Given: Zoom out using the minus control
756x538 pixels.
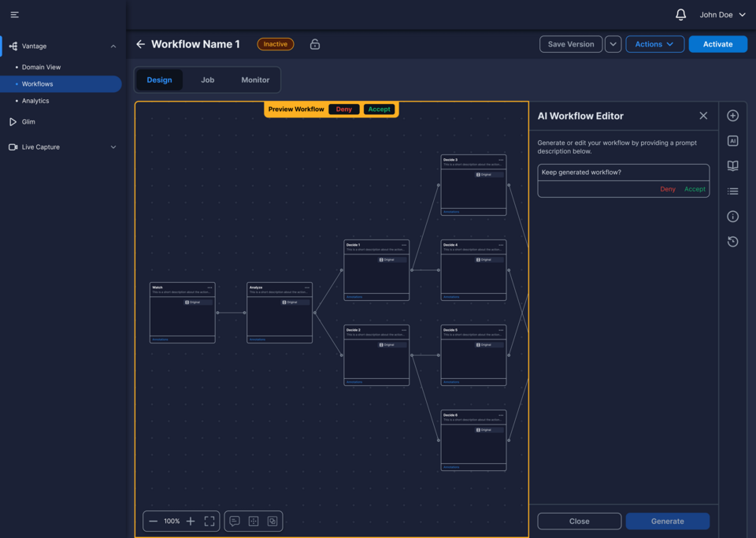Looking at the screenshot, I should tap(154, 521).
